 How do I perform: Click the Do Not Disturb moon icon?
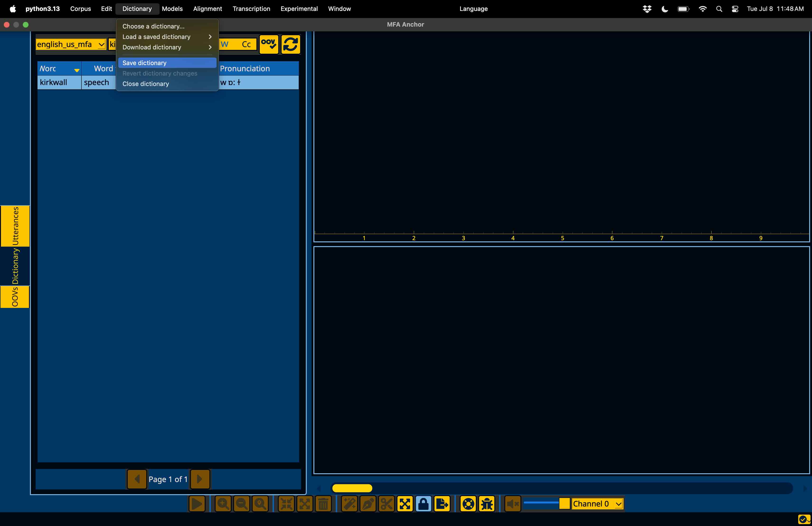[x=665, y=9]
